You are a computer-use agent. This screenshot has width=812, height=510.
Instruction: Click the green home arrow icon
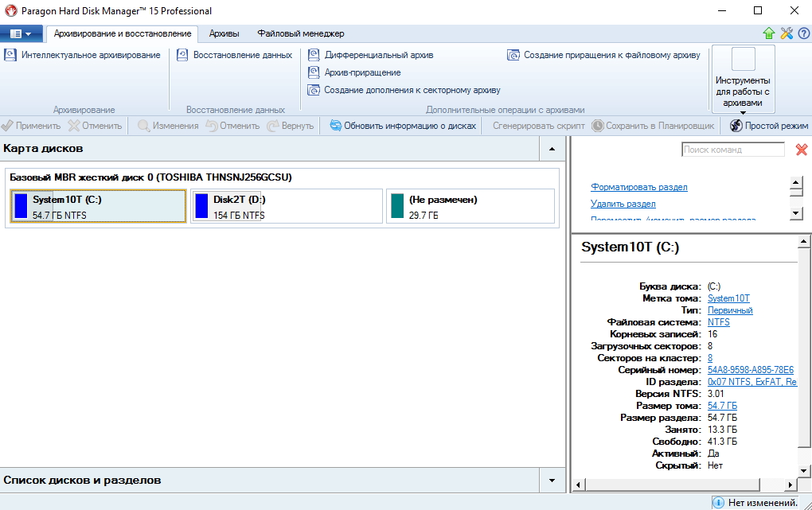pyautogui.click(x=768, y=33)
